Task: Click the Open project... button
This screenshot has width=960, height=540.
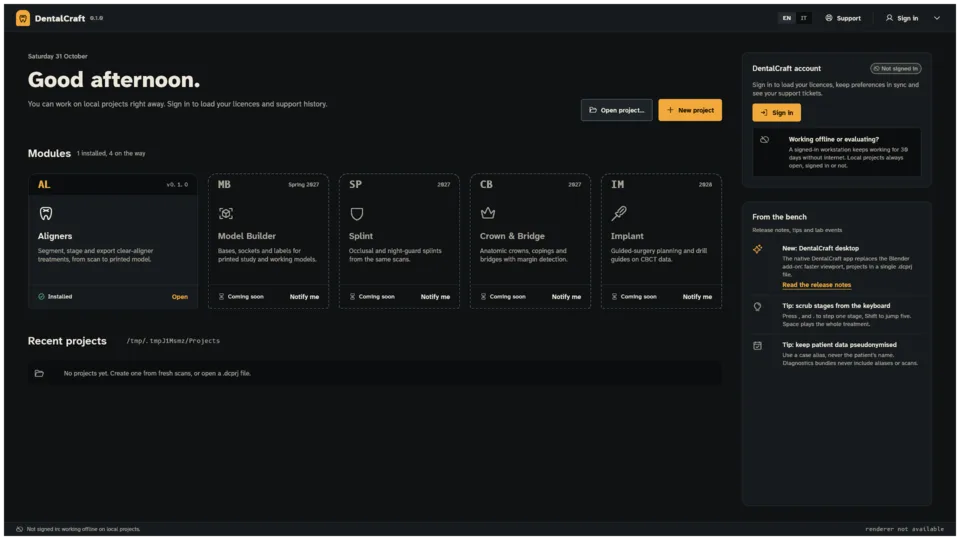Action: (617, 110)
